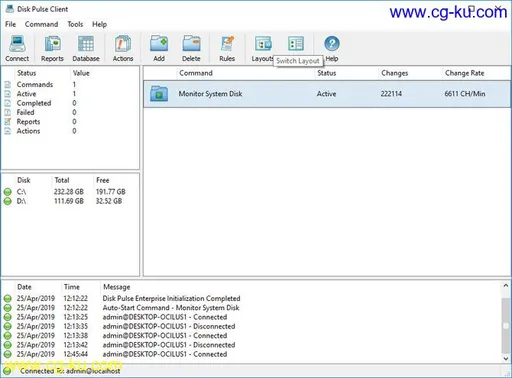Sort by the Changes column header

(395, 73)
